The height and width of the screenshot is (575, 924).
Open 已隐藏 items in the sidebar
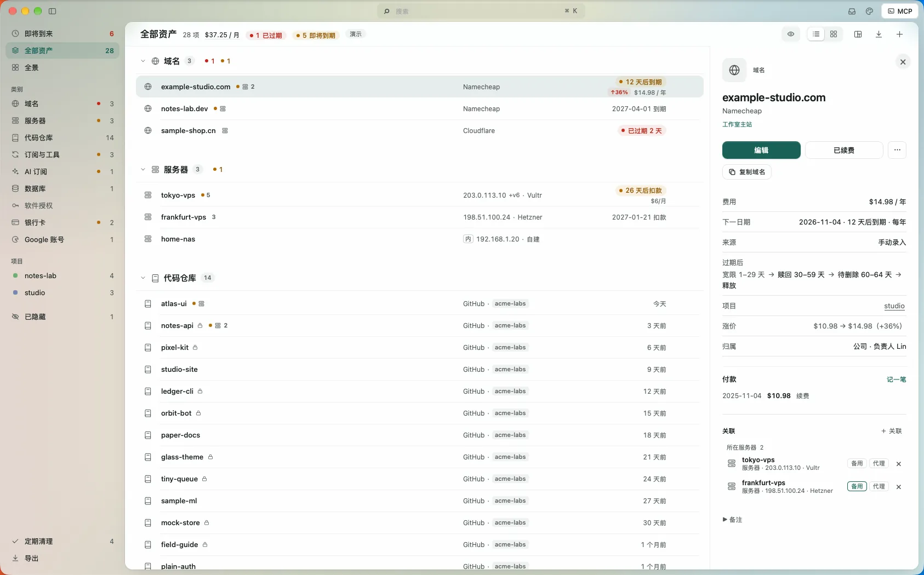click(62, 317)
